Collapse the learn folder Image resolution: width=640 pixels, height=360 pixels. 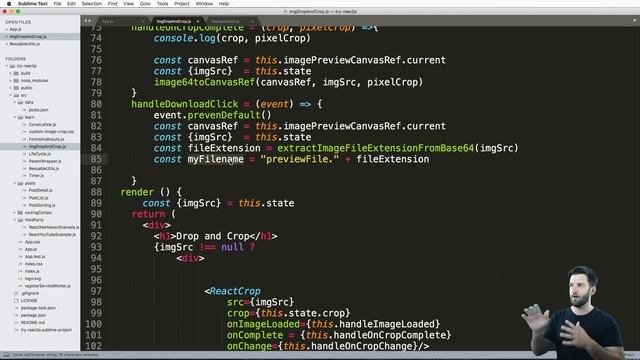(x=15, y=117)
